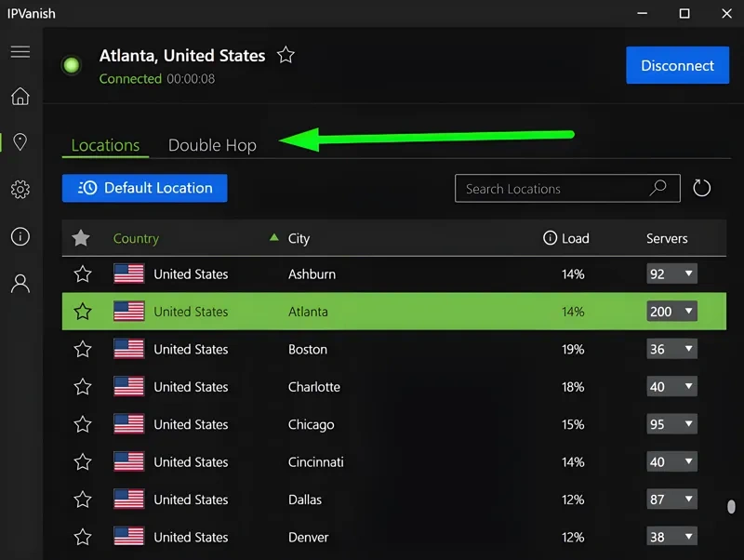Minimize the IPVanish window
Image resolution: width=744 pixels, height=560 pixels.
coord(642,13)
